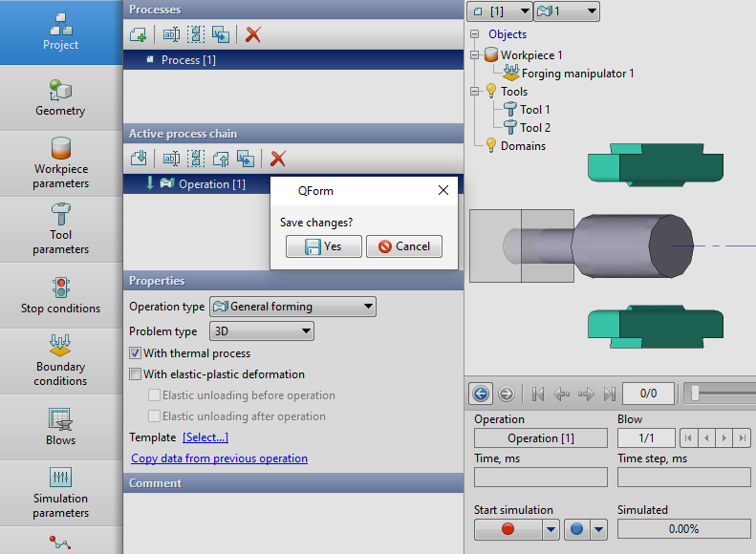Viewport: 756px width, 554px height.
Task: Open the Geometry section in sidebar
Action: coord(60,97)
